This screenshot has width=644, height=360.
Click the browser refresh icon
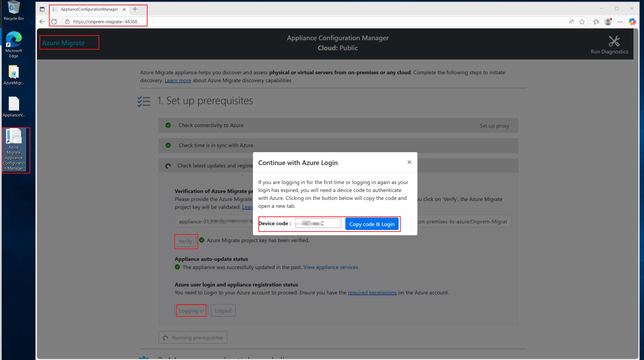(x=54, y=22)
